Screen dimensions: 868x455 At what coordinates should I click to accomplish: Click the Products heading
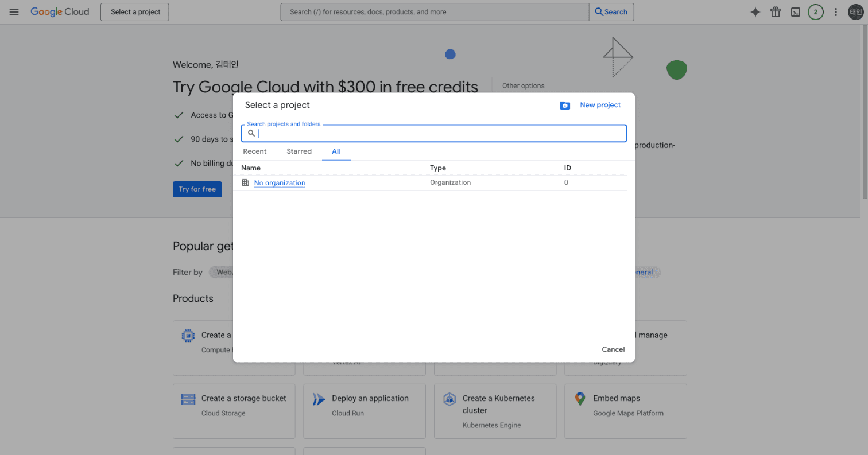(x=193, y=298)
